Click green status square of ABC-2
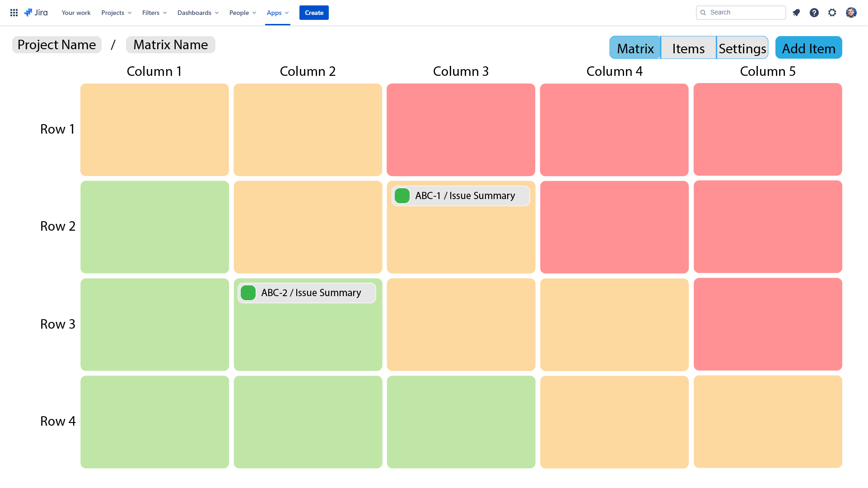Image resolution: width=868 pixels, height=488 pixels. [x=248, y=293]
